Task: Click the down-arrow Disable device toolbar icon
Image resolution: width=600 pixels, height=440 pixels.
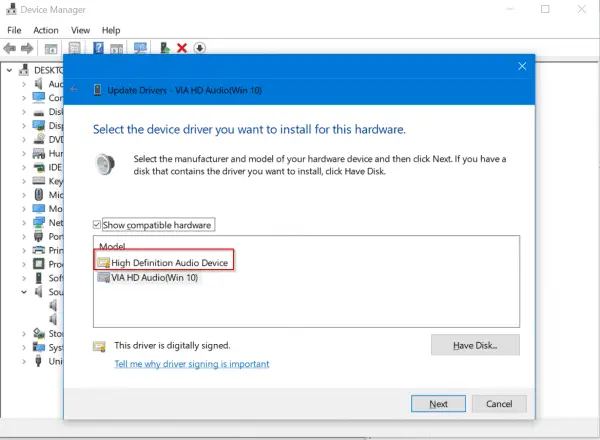Action: [x=199, y=48]
